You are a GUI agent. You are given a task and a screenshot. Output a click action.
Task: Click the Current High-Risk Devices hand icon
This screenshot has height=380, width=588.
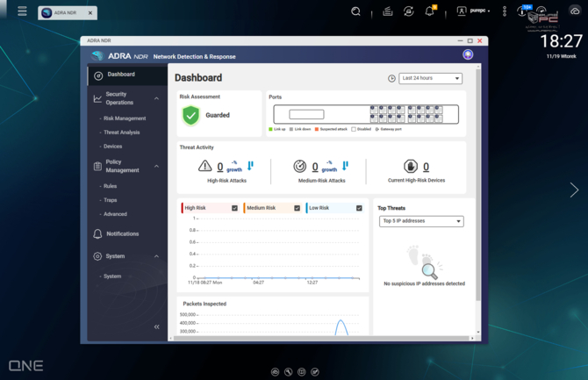(410, 166)
